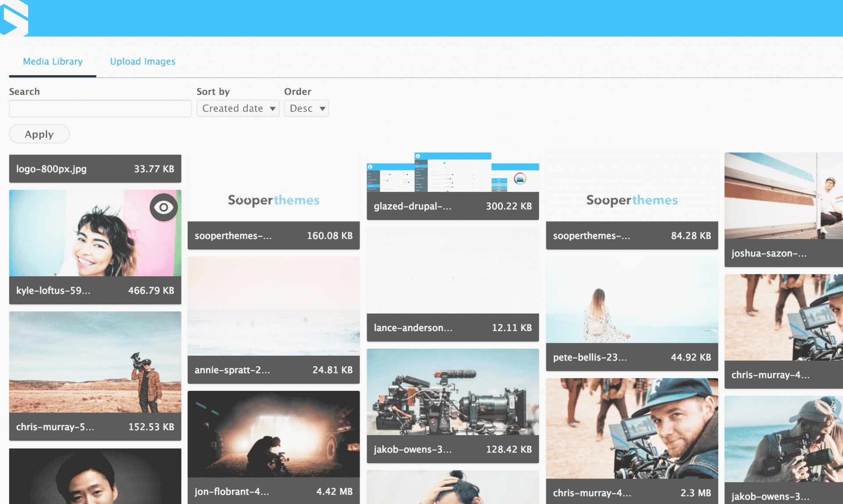The image size is (843, 504).
Task: Click the 'chris-murray-5...' file name label
Action: 55,427
